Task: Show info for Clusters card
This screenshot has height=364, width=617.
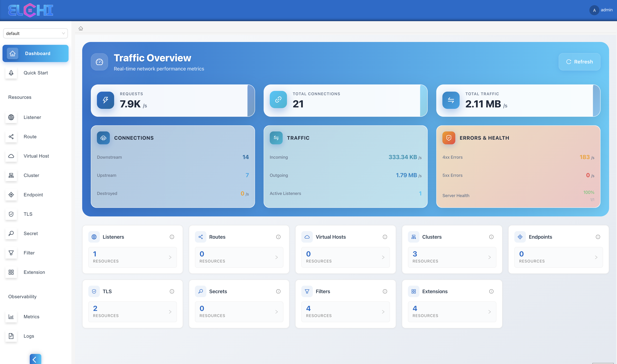Action: [x=491, y=237]
